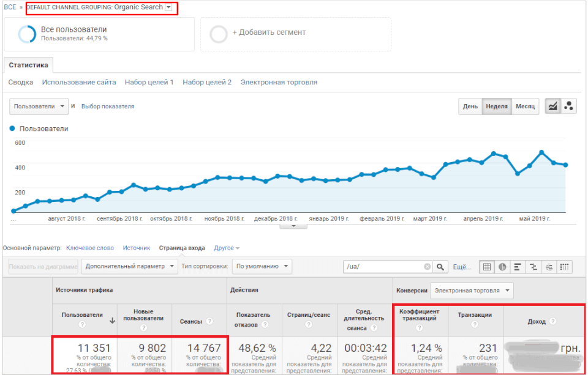Click + Добавить сегмент
This screenshot has height=375, width=588.
coord(268,32)
